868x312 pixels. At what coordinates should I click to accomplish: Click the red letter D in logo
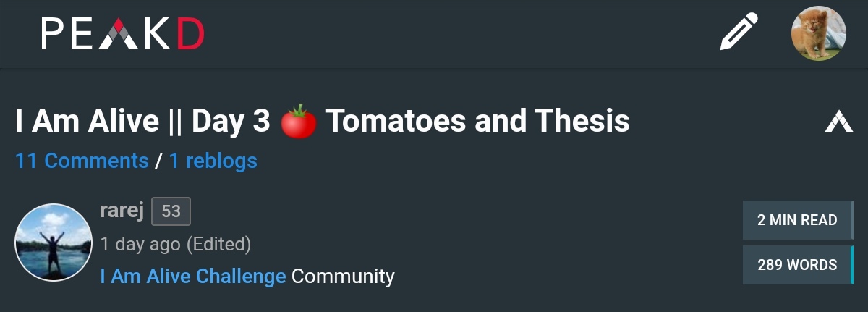tap(190, 34)
